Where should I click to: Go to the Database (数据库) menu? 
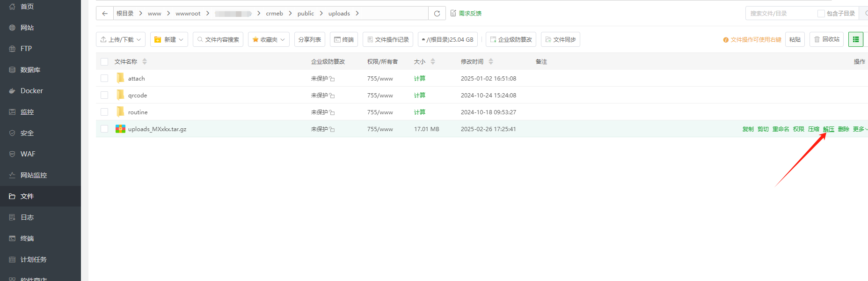coord(30,70)
